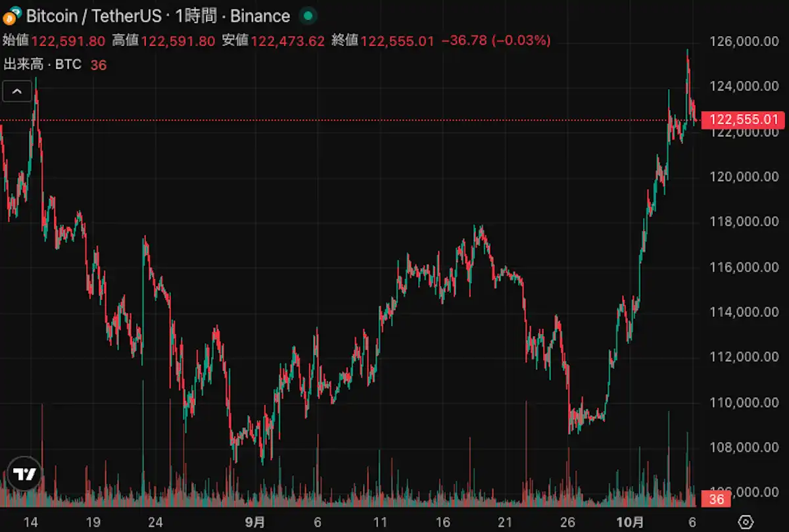Click the 126,000.00 price axis label

(744, 41)
